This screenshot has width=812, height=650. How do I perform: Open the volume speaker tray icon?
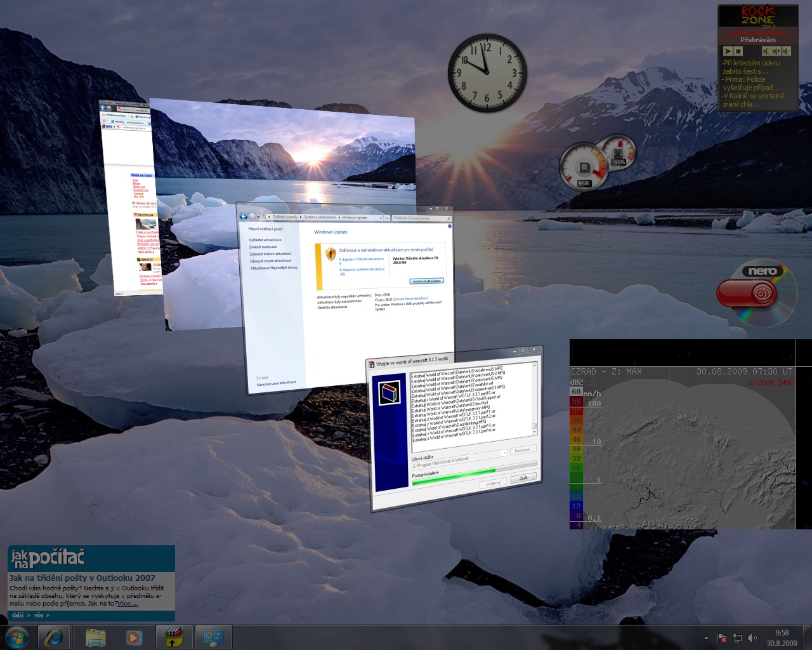coord(752,638)
